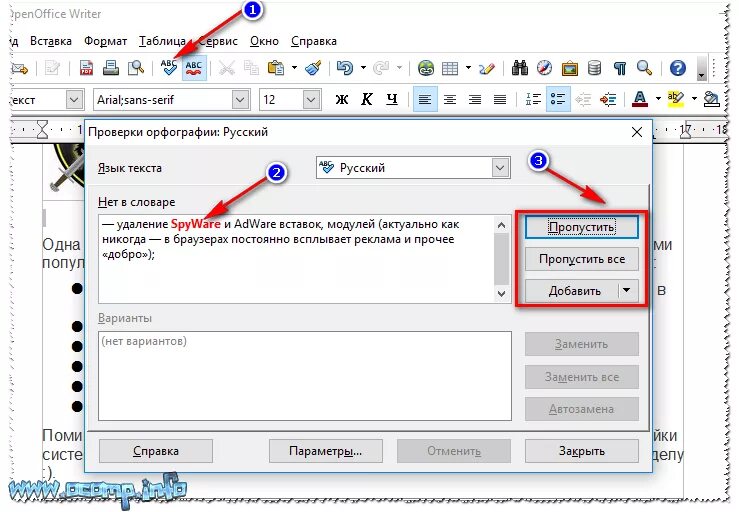Click the Redo arrow icon
Viewport: 739px width, 512px height.
(381, 68)
